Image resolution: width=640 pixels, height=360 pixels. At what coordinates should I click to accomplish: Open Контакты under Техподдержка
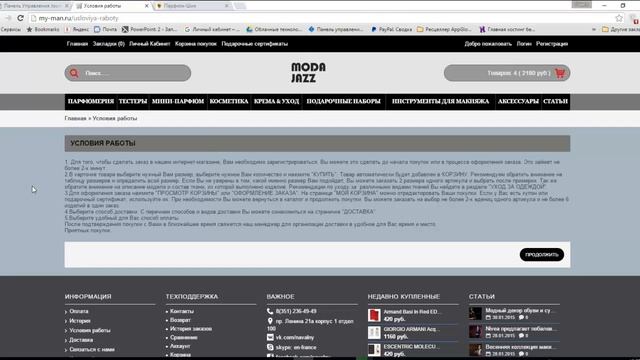[182, 311]
